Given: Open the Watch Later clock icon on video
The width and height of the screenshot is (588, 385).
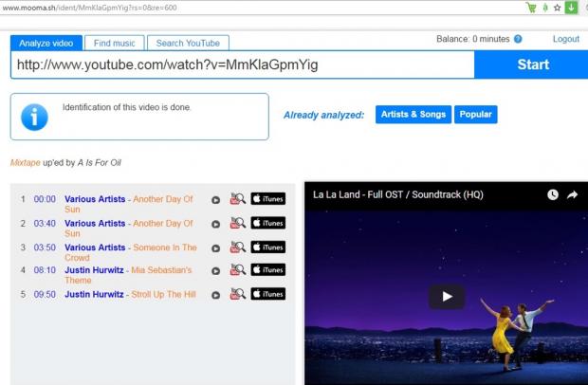Looking at the screenshot, I should point(553,194).
